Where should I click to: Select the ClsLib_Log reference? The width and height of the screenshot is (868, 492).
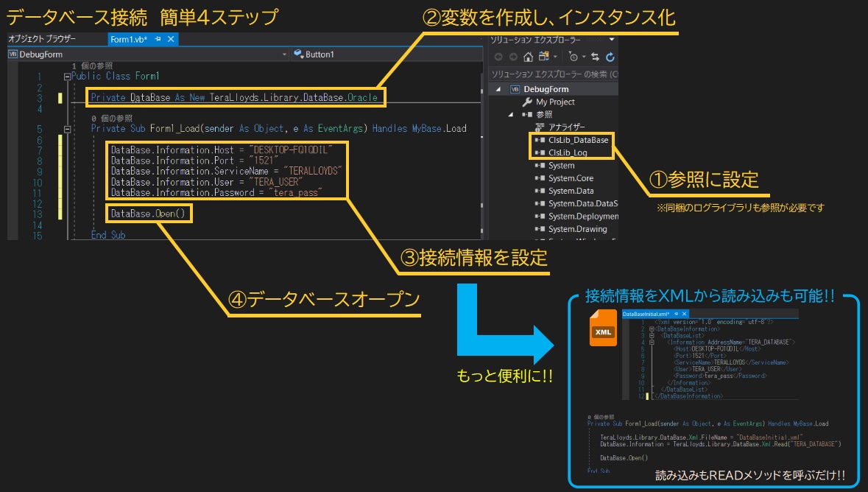pyautogui.click(x=568, y=153)
